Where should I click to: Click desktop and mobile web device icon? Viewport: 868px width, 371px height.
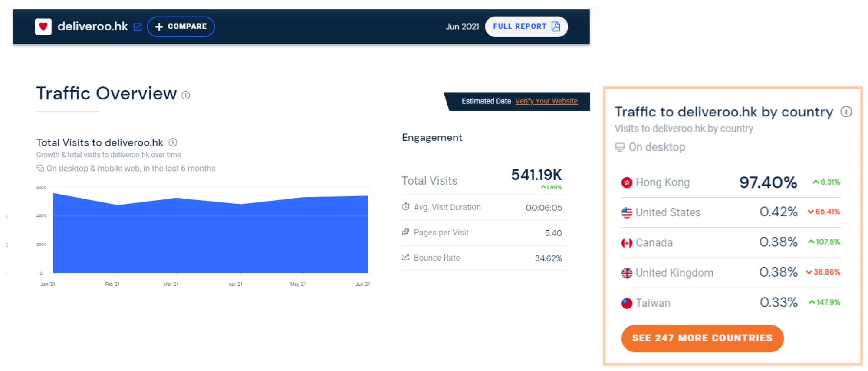[40, 169]
